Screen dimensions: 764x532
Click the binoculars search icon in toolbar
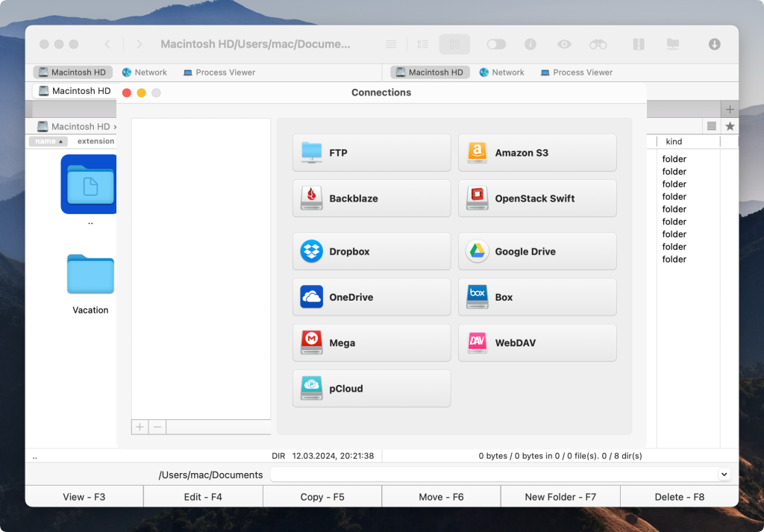(x=598, y=45)
